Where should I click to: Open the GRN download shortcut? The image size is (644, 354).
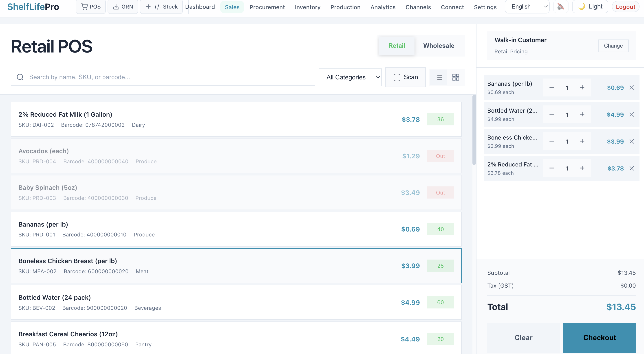point(123,7)
